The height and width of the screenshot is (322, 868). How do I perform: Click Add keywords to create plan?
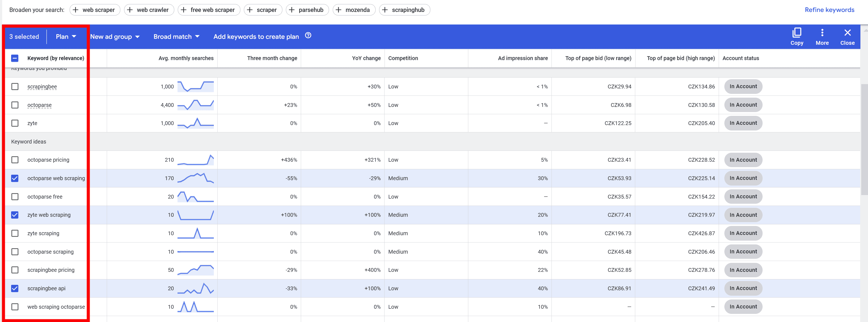(x=256, y=36)
